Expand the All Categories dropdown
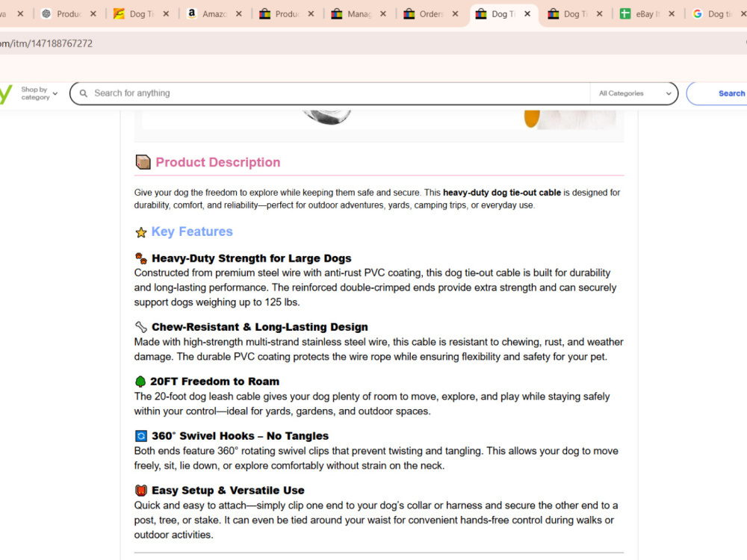Image resolution: width=747 pixels, height=560 pixels. [x=634, y=93]
